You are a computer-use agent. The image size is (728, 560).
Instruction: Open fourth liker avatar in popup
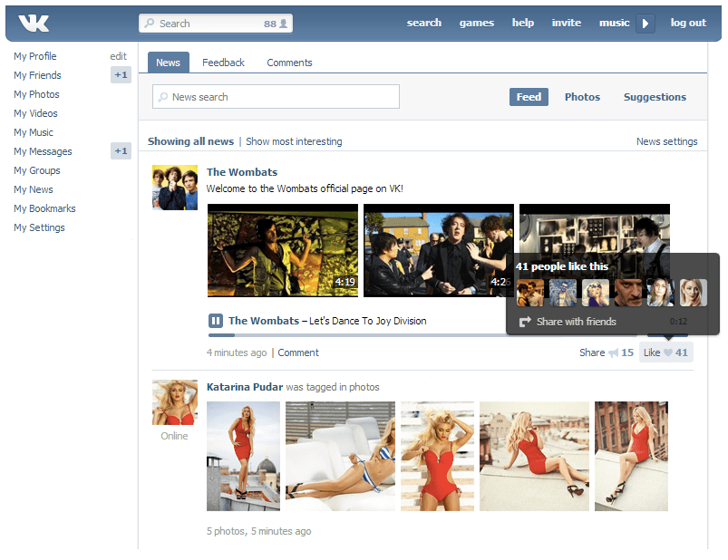(x=628, y=293)
